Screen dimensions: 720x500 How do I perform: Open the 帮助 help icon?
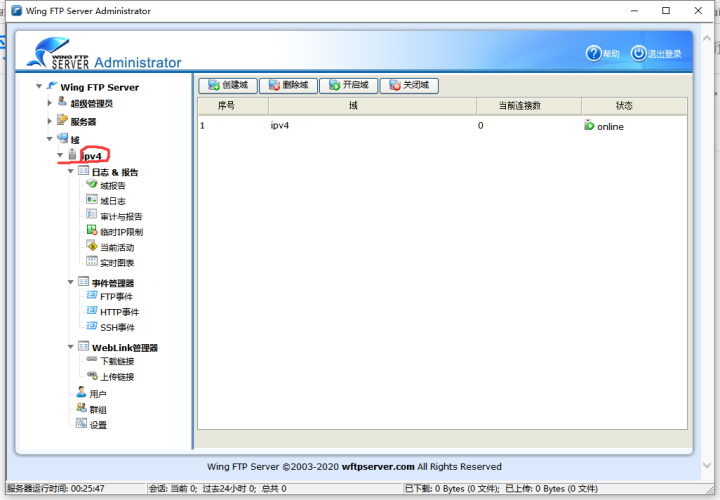pyautogui.click(x=593, y=53)
